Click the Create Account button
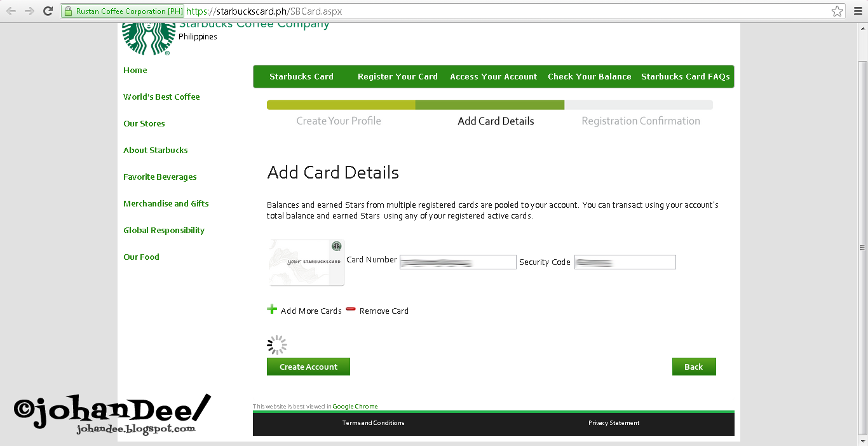 coord(308,367)
